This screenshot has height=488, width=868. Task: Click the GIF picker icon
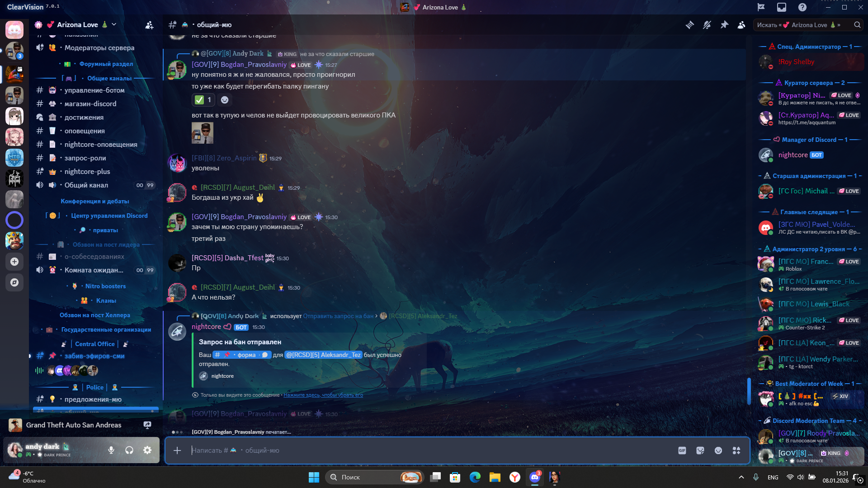coord(682,450)
